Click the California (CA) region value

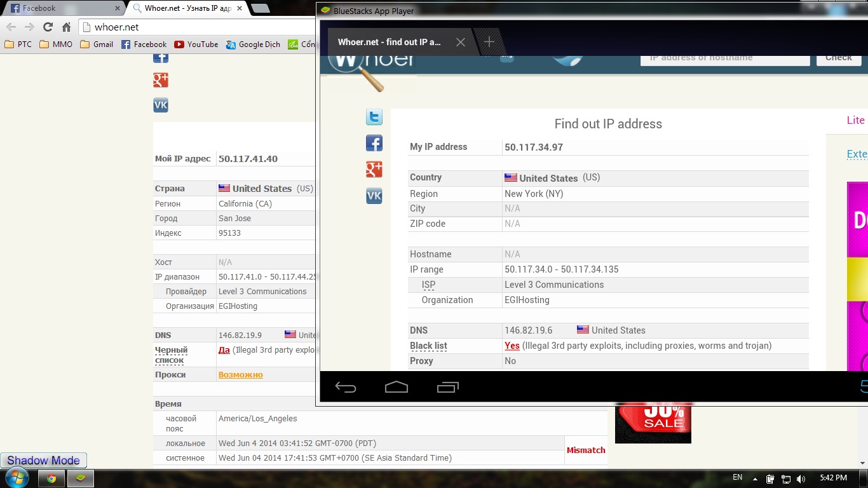coord(245,204)
